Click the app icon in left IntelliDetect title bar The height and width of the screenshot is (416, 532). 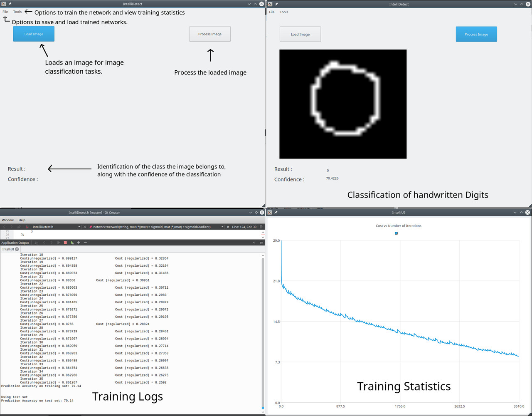4,4
